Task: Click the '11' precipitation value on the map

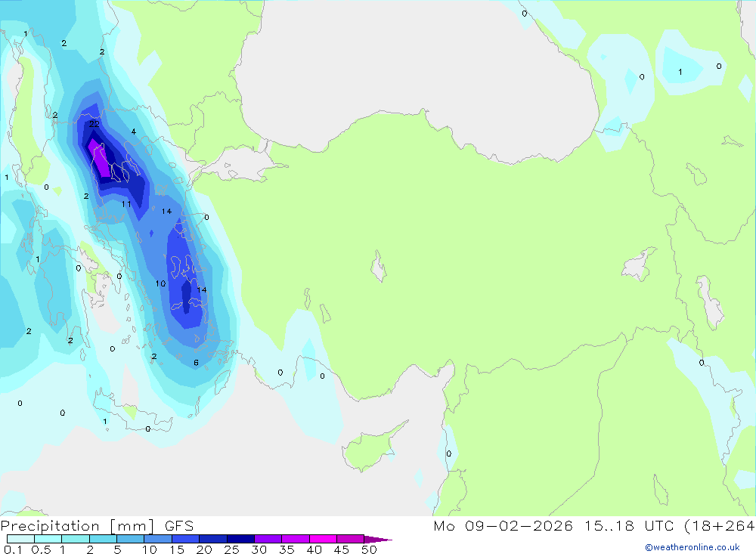Action: pos(126,204)
